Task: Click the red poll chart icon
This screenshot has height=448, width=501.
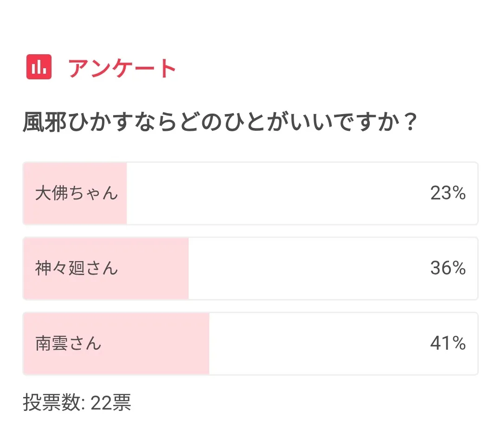Action: coord(39,67)
